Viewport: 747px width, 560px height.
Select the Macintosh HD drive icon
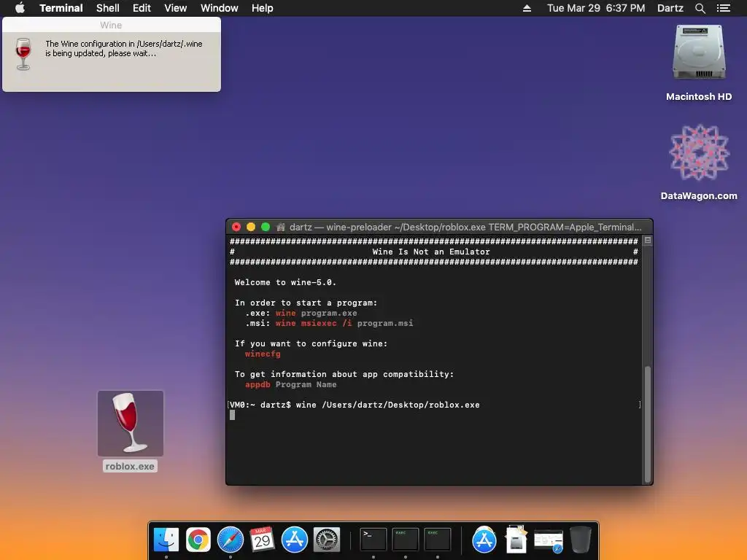click(699, 52)
